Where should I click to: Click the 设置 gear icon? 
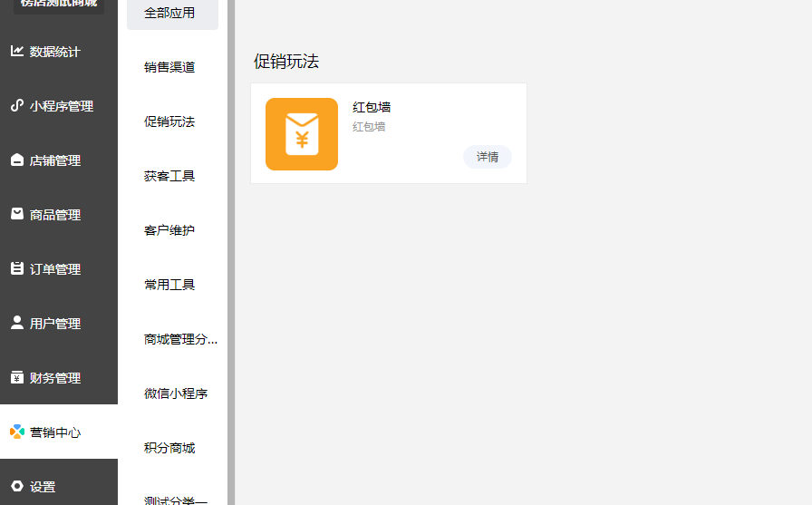click(x=17, y=487)
